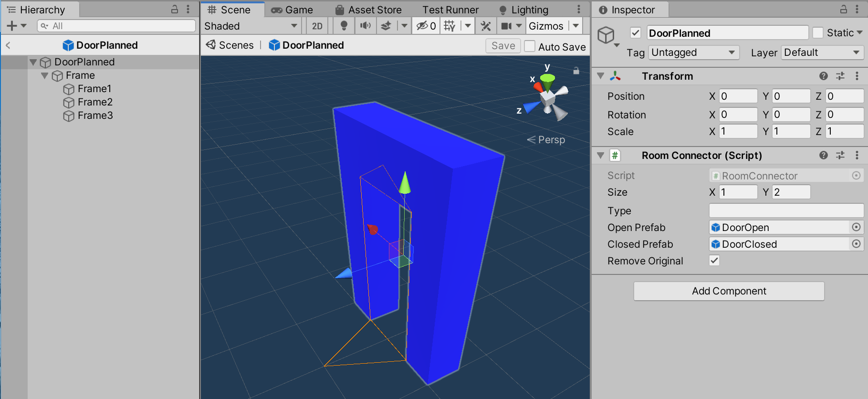Enable Auto Save checkbox
The image size is (868, 399).
pyautogui.click(x=530, y=46)
